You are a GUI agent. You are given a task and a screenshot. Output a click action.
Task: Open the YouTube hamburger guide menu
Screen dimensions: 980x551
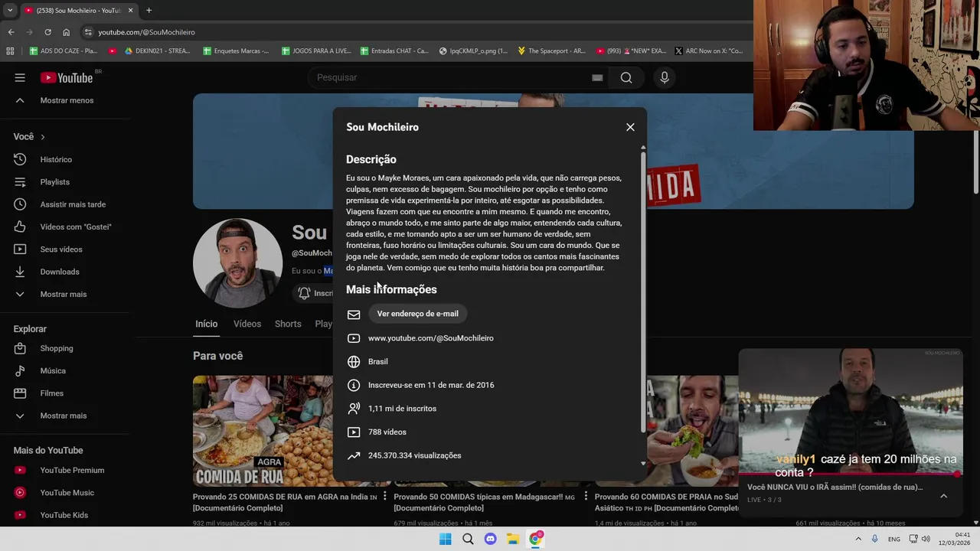point(20,77)
